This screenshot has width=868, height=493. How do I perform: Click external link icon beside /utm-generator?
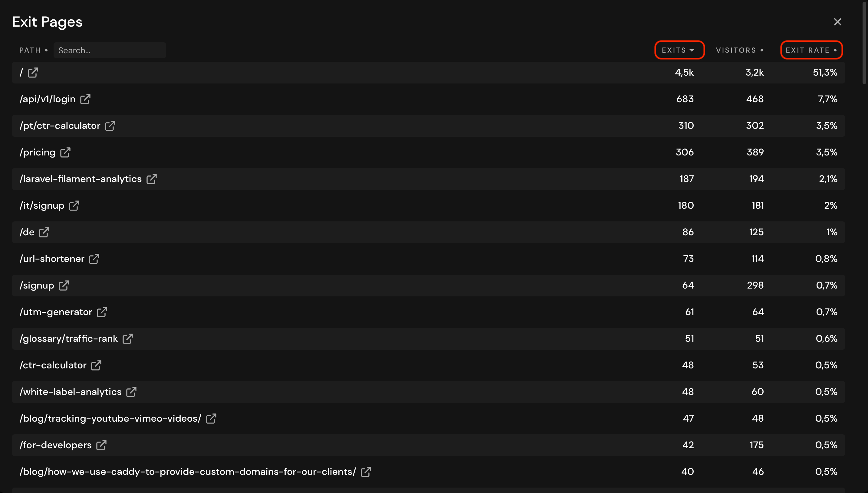click(x=102, y=312)
